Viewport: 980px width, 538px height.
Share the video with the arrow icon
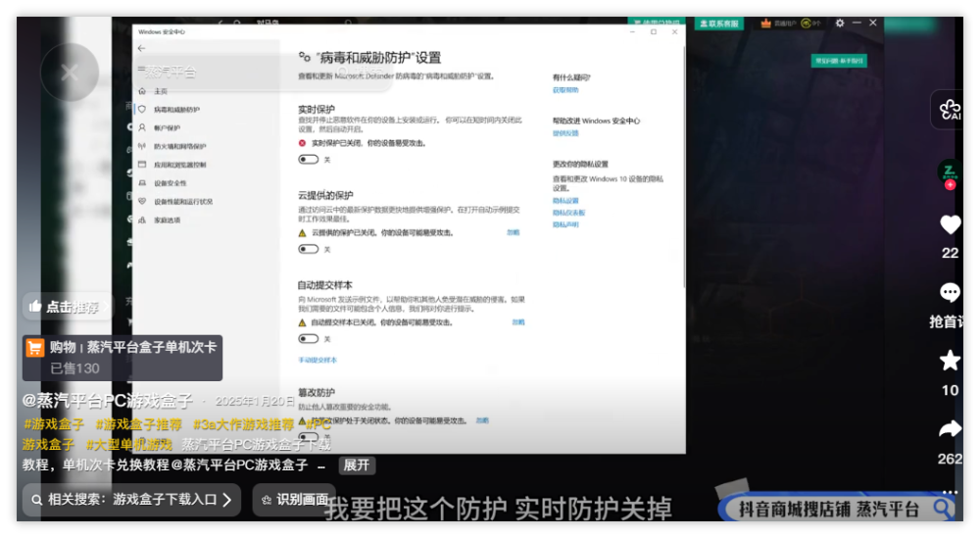coord(950,429)
